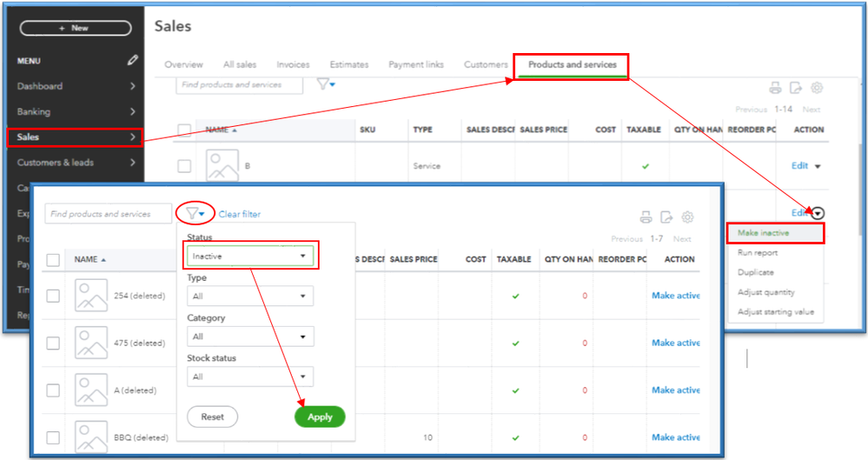Click the Clear filter link
Screen dimensions: 868x460
click(239, 214)
